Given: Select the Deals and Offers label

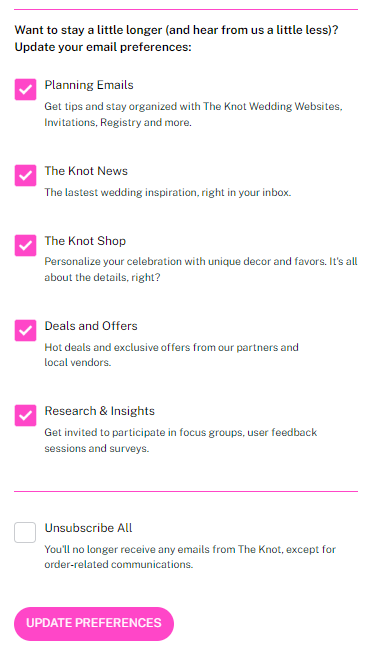Looking at the screenshot, I should coord(91,326).
